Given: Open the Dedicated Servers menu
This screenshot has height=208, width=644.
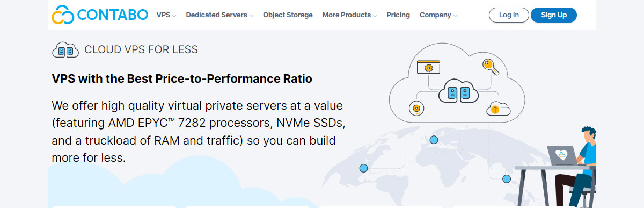Looking at the screenshot, I should pos(216,15).
